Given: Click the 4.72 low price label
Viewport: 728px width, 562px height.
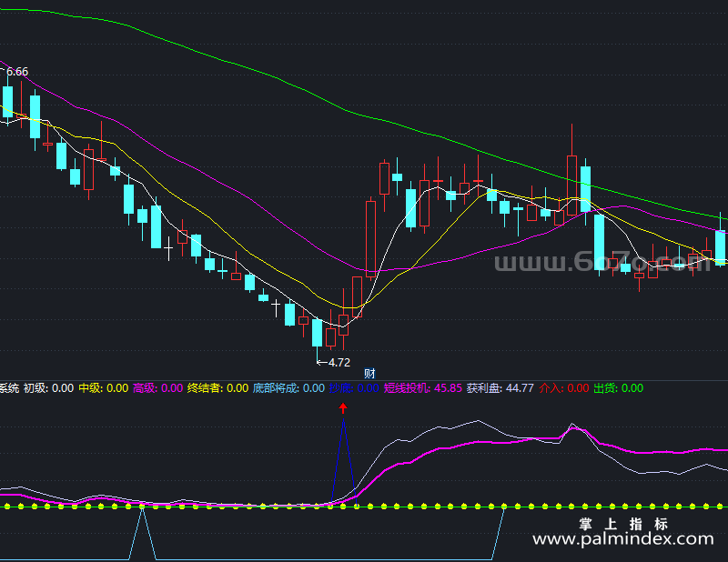Looking at the screenshot, I should (x=339, y=363).
